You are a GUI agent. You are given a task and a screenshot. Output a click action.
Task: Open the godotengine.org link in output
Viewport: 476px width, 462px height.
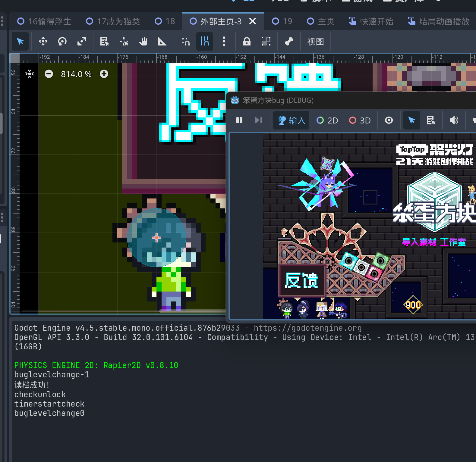point(307,328)
